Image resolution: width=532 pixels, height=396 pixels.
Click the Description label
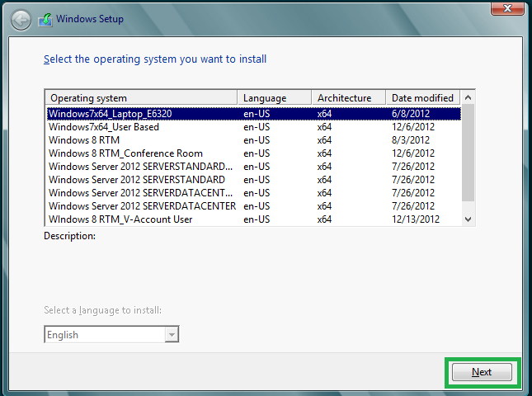tap(69, 236)
